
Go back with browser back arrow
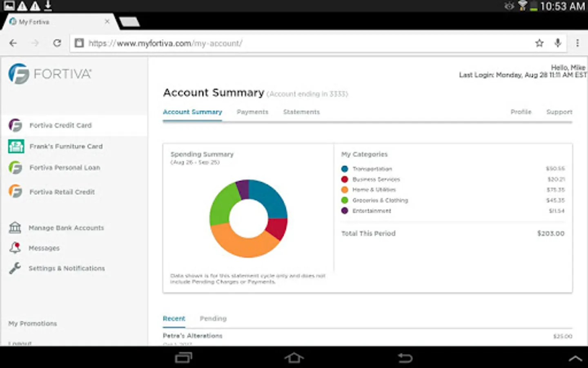click(x=13, y=43)
